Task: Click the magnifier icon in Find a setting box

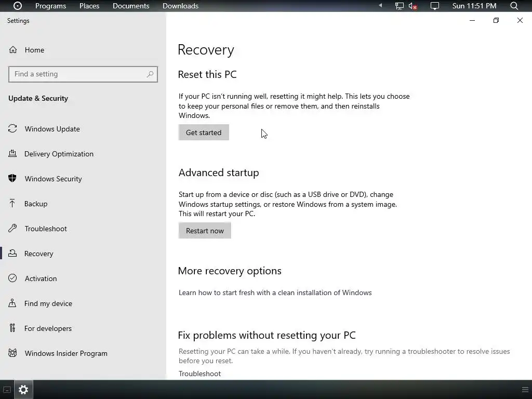Action: click(150, 74)
